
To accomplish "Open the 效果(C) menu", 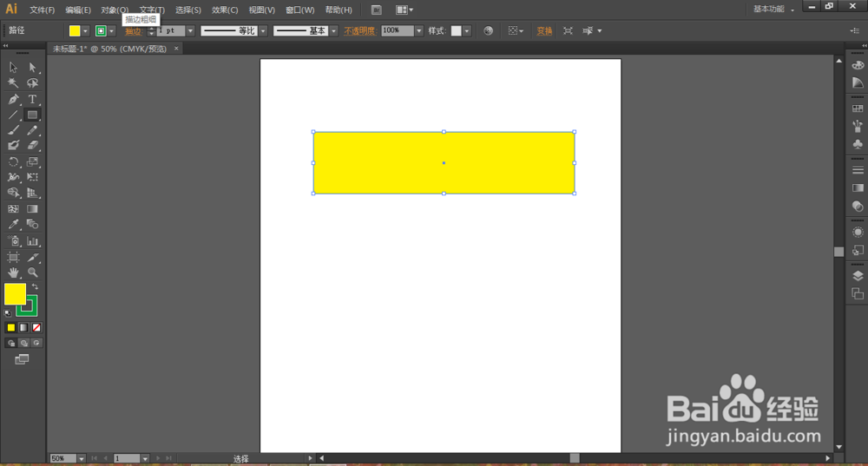I will pos(225,10).
